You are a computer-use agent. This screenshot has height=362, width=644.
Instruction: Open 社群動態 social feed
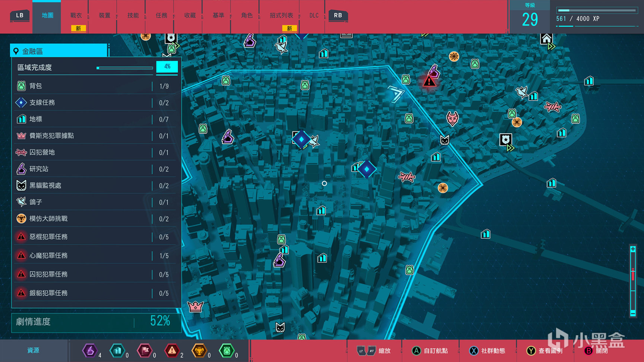tap(487, 350)
